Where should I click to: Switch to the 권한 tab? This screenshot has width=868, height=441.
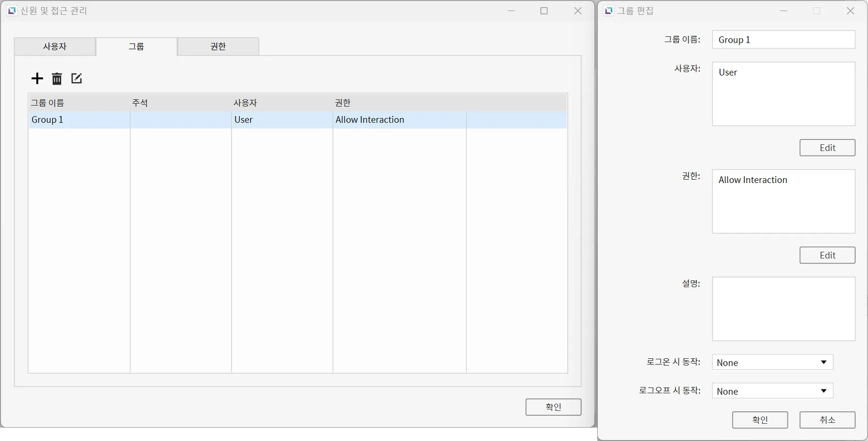[218, 47]
